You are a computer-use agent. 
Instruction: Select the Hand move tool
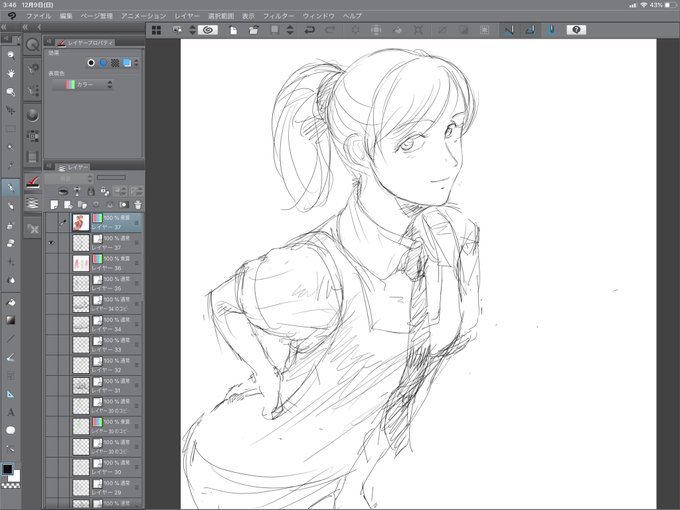coord(11,73)
